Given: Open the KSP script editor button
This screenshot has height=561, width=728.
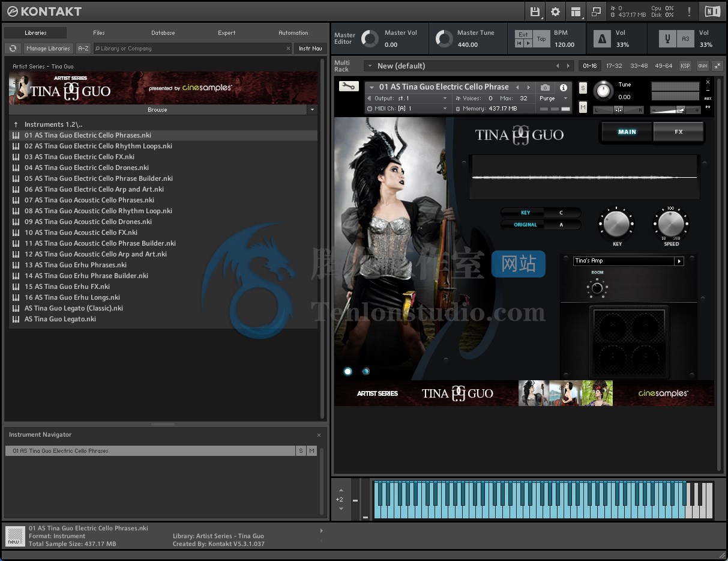Looking at the screenshot, I should point(685,66).
